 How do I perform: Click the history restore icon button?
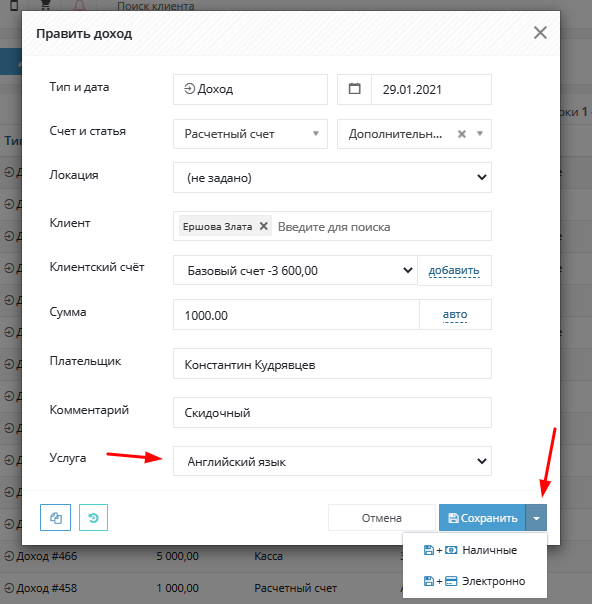93,517
